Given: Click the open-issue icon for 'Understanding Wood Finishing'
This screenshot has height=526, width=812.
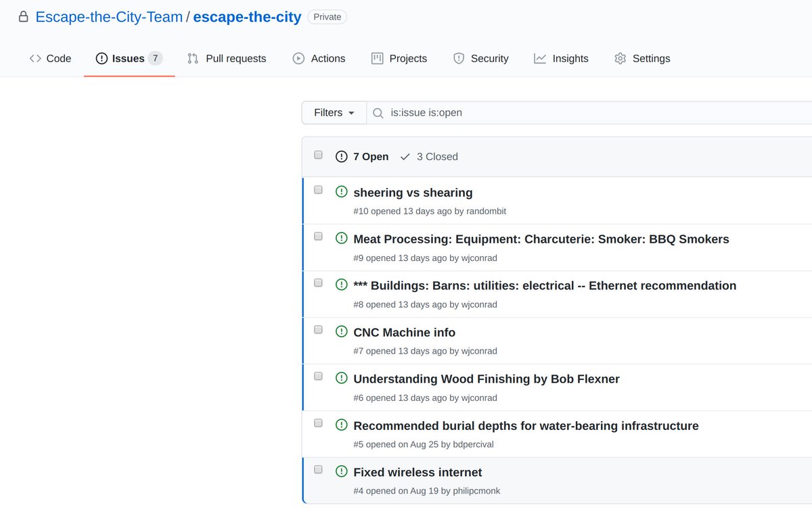Looking at the screenshot, I should point(342,378).
